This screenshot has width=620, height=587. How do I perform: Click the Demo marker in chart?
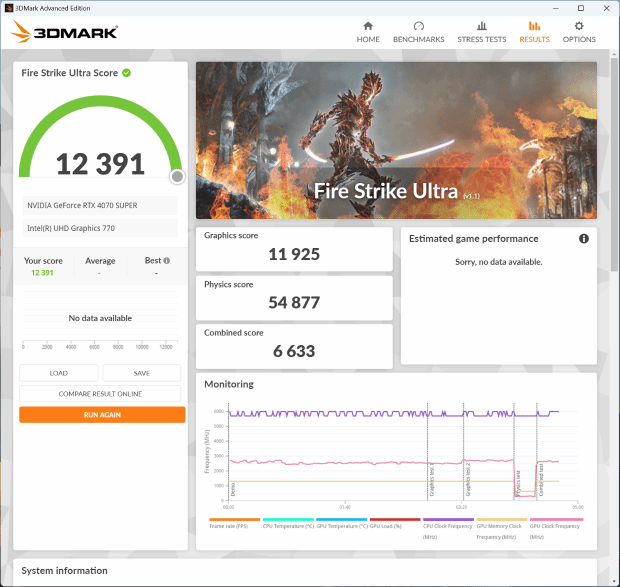pyautogui.click(x=233, y=490)
